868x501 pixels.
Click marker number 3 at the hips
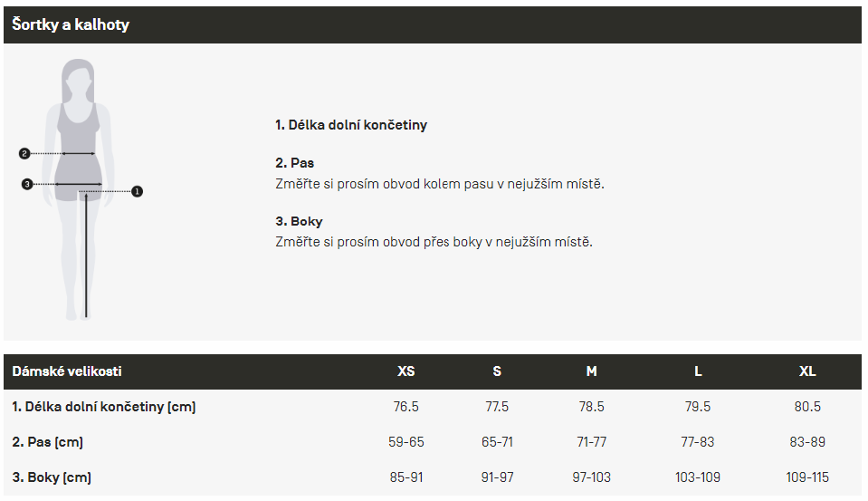[x=27, y=185]
